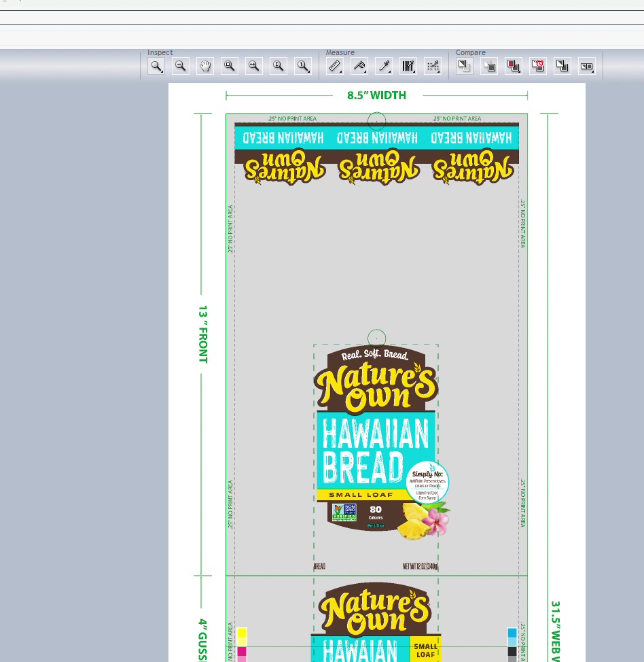The width and height of the screenshot is (644, 662).
Task: Click the first Compare overlapping squares icon
Action: pyautogui.click(x=465, y=66)
